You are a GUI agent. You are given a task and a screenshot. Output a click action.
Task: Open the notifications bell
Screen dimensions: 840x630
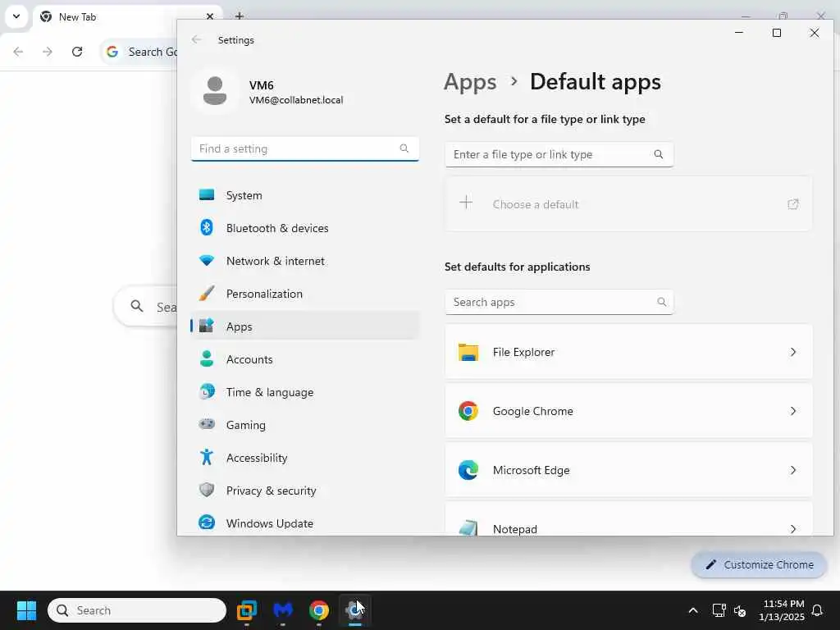(817, 610)
